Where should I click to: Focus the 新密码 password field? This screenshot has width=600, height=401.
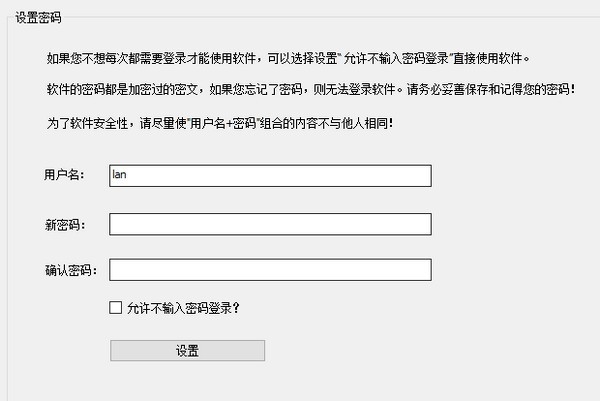(270, 224)
